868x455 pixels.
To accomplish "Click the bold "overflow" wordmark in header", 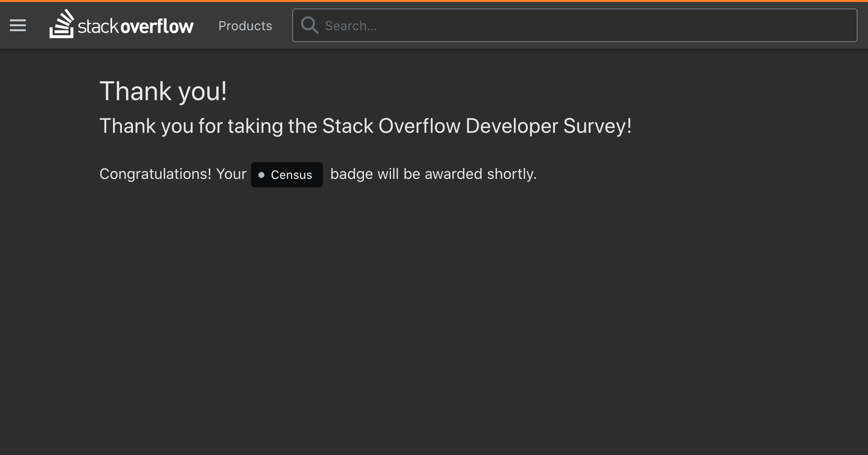I will coord(157,26).
